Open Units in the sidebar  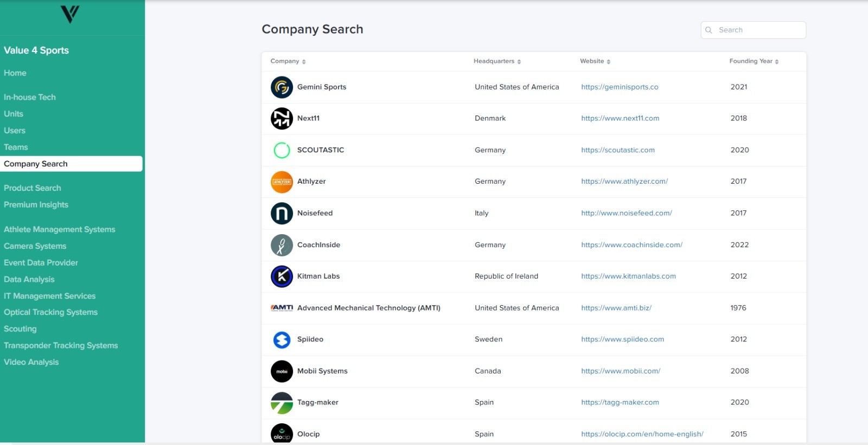pyautogui.click(x=14, y=114)
